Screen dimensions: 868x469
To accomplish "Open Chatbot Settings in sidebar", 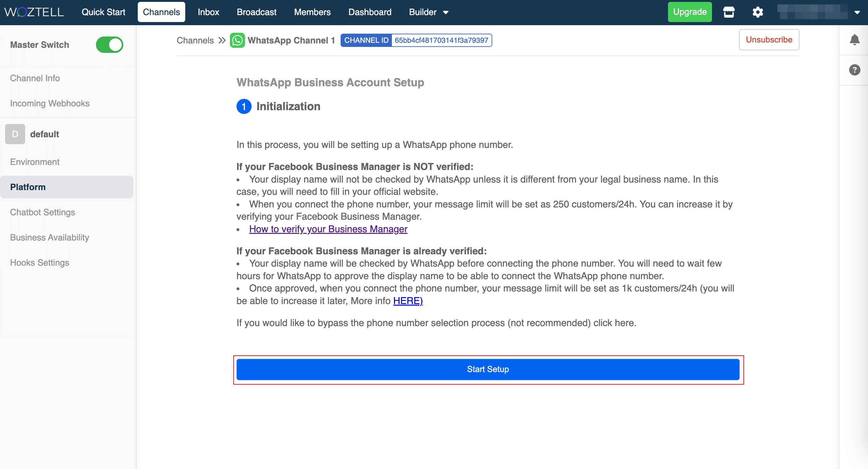I will 42,212.
